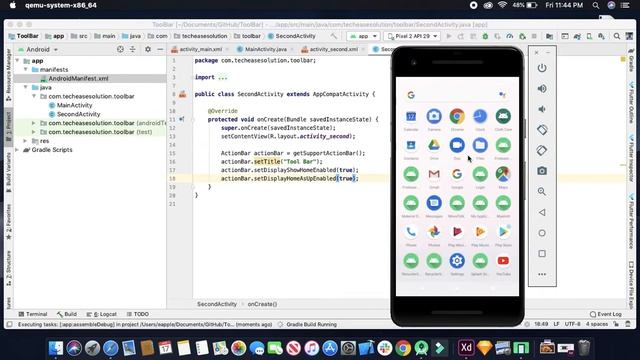
Task: Activate the emulator zoom magnifier tool
Action: pos(542,191)
